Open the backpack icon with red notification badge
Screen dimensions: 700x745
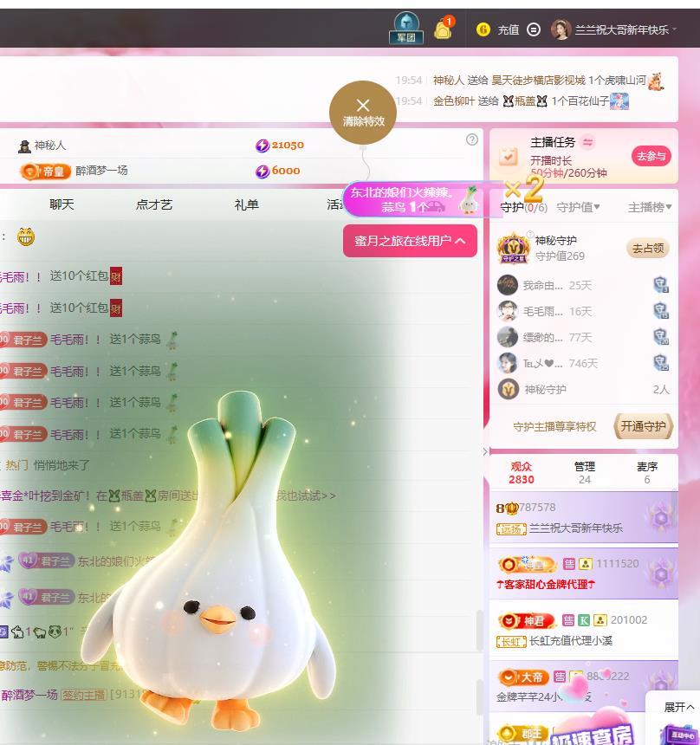pos(444,29)
